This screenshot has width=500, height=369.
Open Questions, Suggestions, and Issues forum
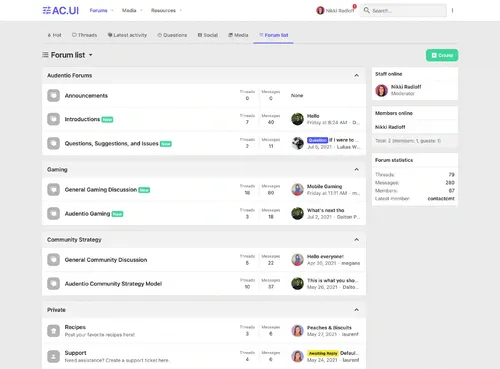point(111,143)
